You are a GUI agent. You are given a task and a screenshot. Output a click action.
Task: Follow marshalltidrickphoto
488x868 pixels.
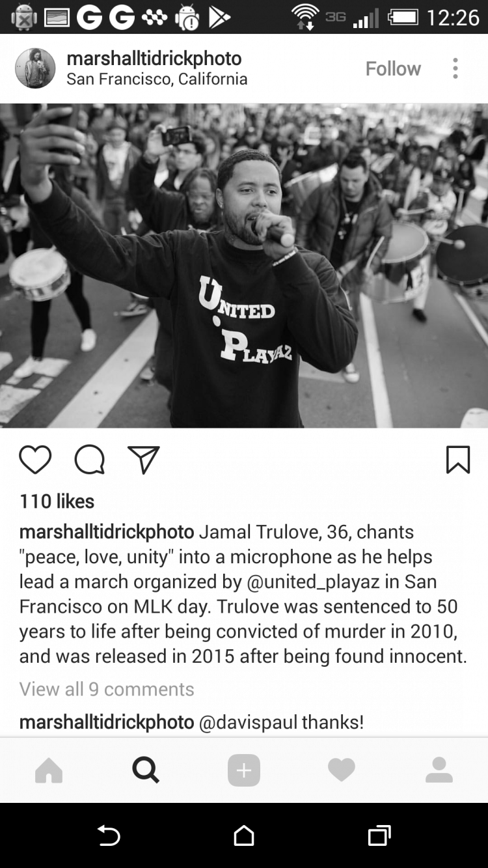(393, 68)
